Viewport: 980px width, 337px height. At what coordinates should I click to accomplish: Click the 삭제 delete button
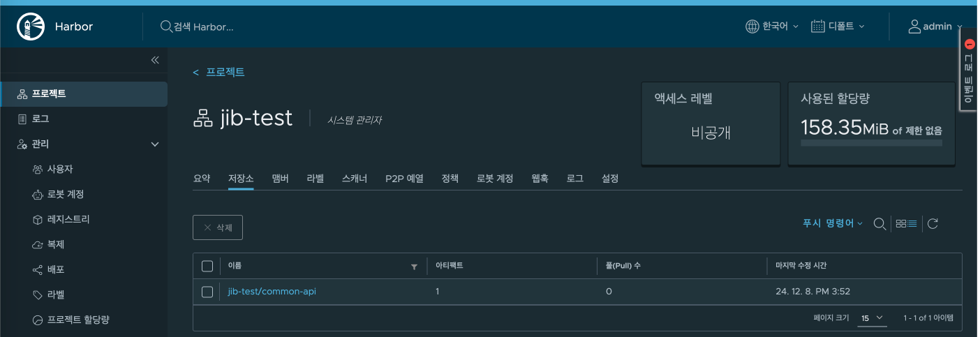coord(218,227)
